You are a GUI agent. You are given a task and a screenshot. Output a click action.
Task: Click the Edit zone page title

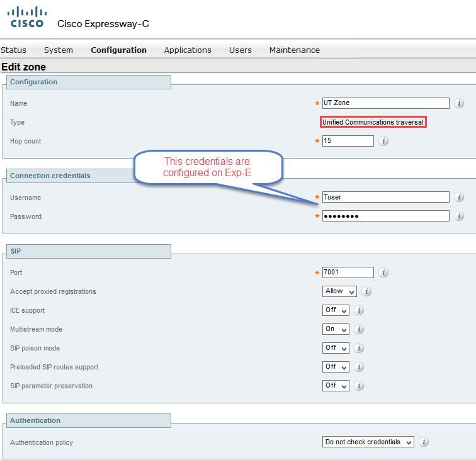point(24,67)
